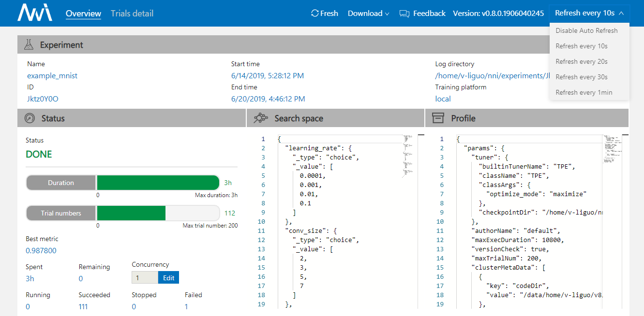Select Refresh every 30s option

582,77
